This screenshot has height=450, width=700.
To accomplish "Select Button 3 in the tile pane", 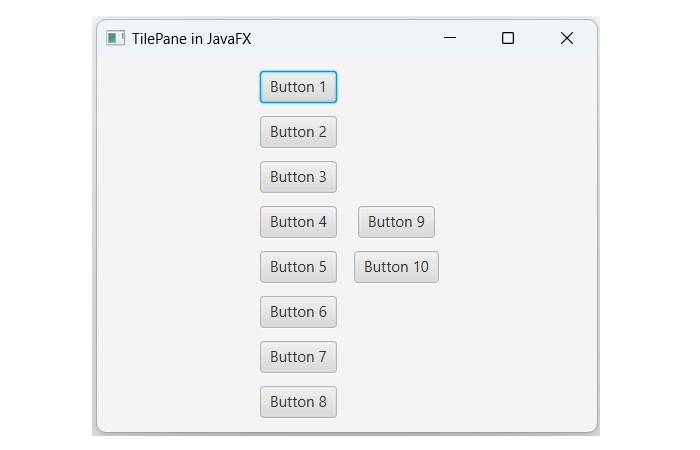I will click(x=298, y=177).
